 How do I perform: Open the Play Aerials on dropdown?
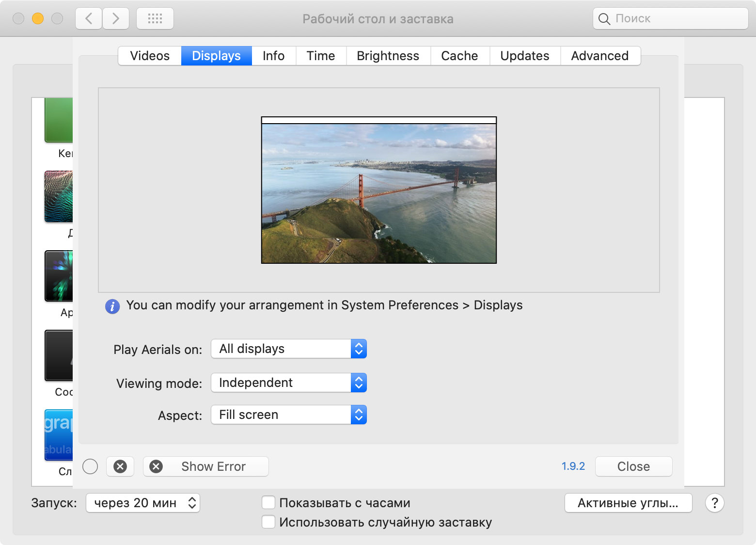[x=289, y=349]
